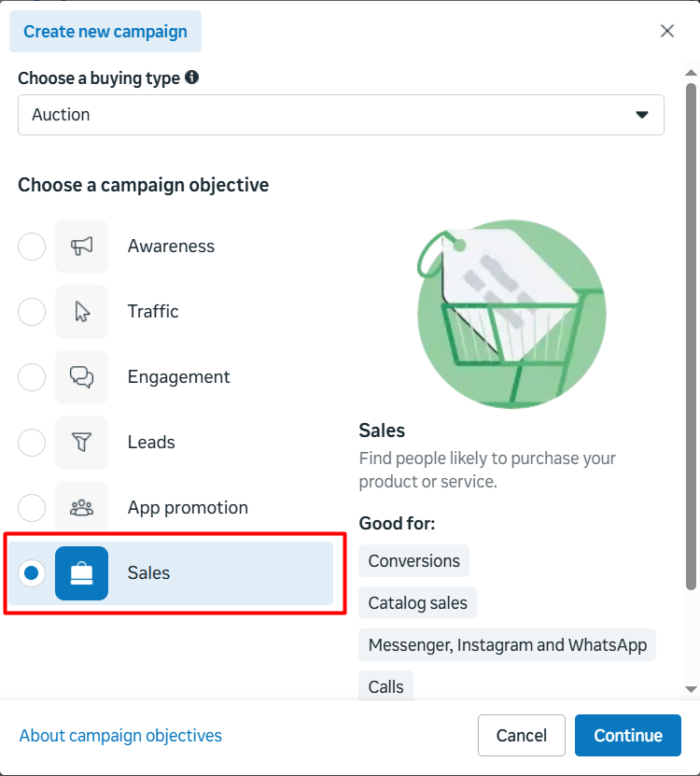Click the Traffic cursor icon
The height and width of the screenshot is (776, 700).
(81, 312)
